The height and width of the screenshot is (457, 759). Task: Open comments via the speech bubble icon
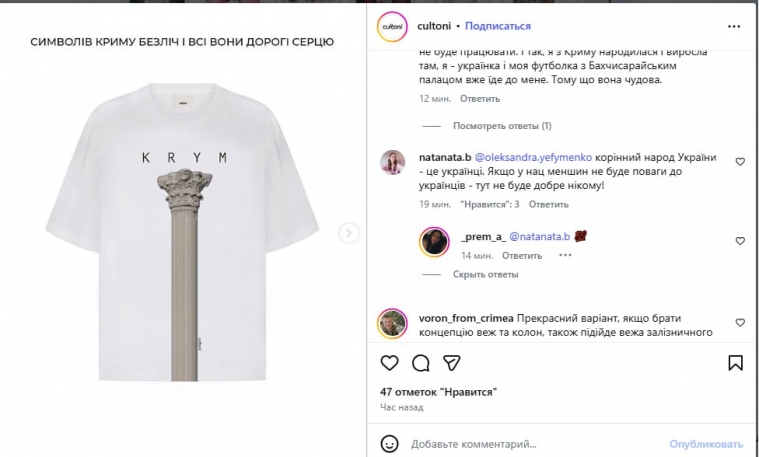coord(421,362)
